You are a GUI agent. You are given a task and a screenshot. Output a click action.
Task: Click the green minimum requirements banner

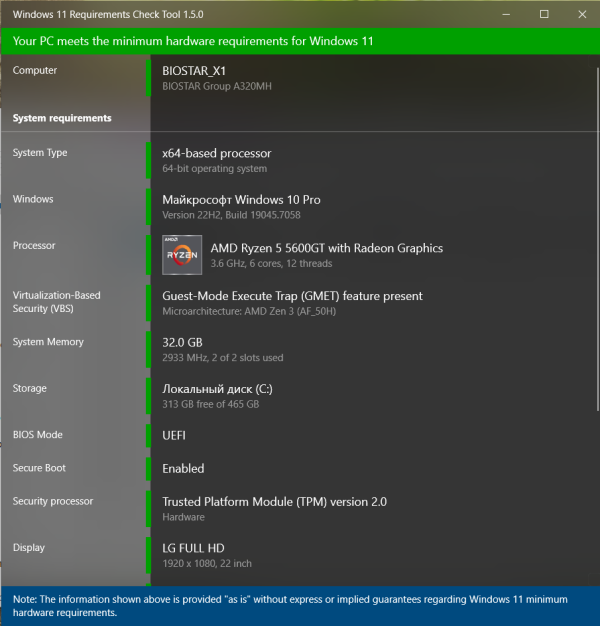pos(300,41)
